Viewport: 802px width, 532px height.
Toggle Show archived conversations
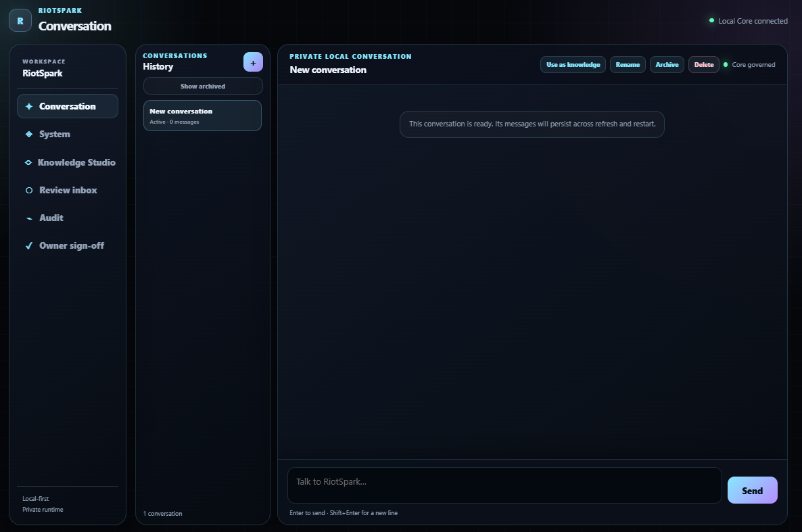203,86
